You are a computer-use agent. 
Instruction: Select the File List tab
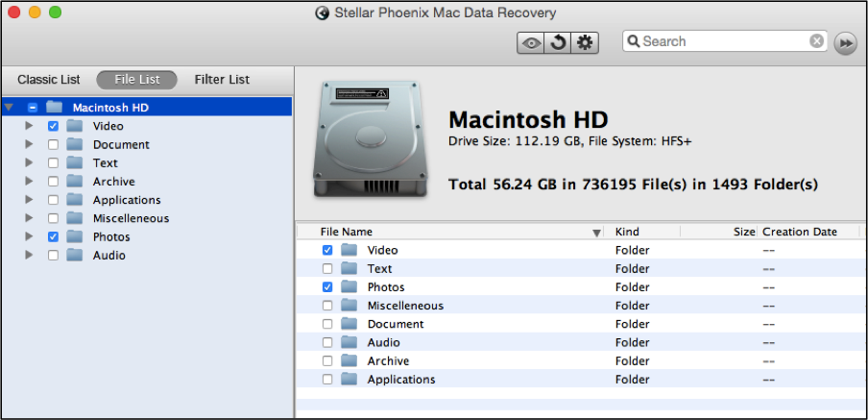tap(136, 80)
